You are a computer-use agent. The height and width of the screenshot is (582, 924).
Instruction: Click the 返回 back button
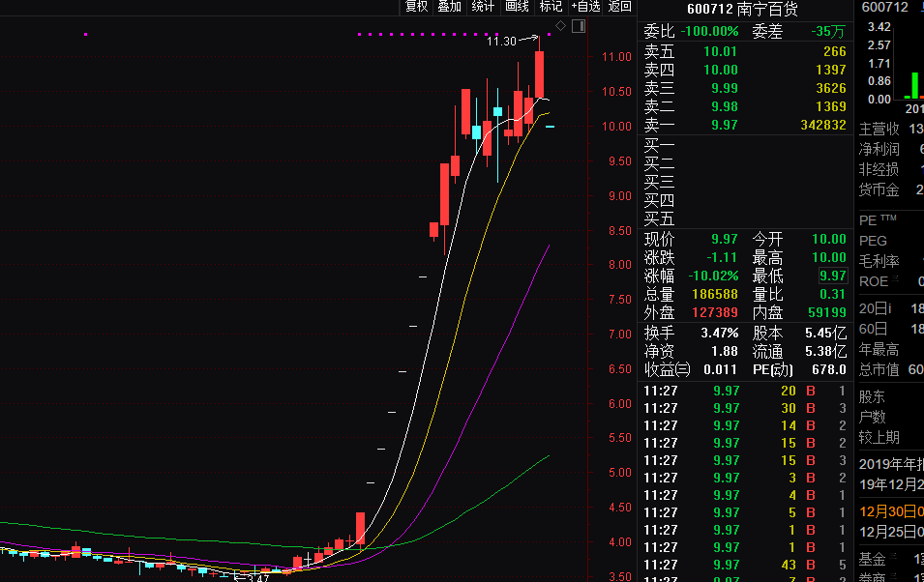point(619,7)
